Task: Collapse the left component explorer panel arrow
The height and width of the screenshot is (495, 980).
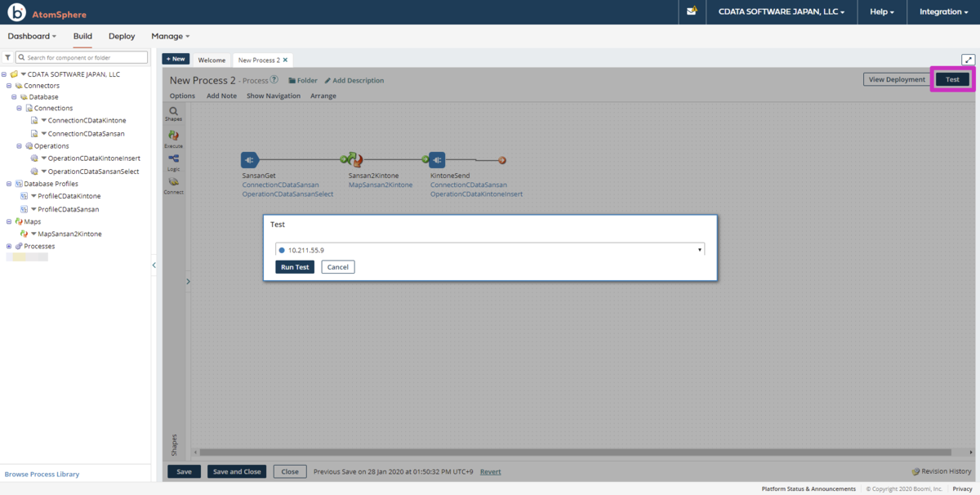Action: (154, 265)
